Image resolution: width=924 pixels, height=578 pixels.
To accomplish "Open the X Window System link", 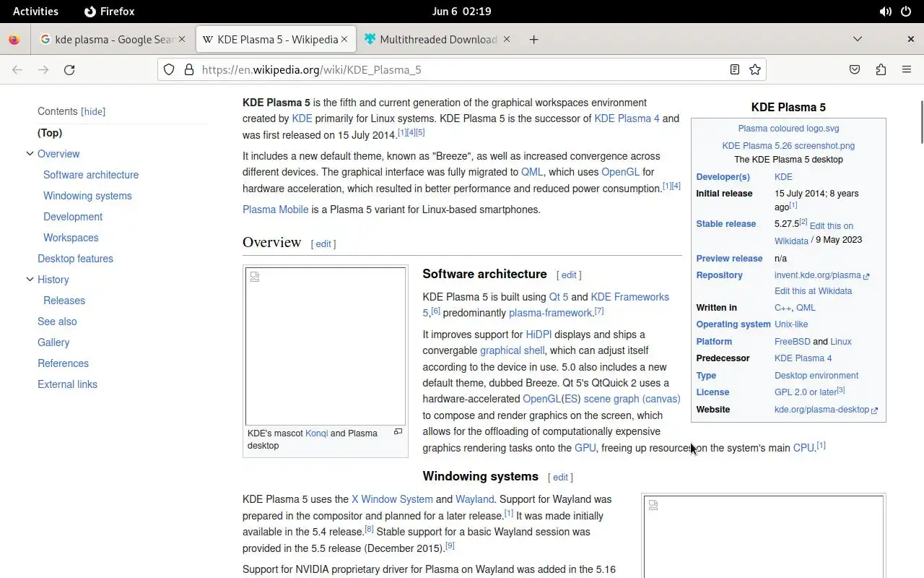I will (x=392, y=499).
